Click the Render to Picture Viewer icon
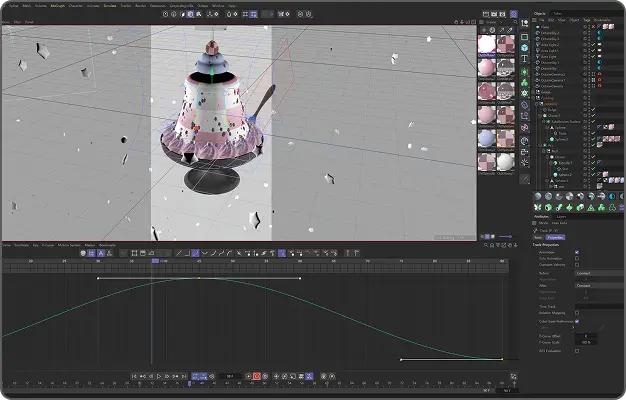This screenshot has height=400, width=626. pos(494,14)
